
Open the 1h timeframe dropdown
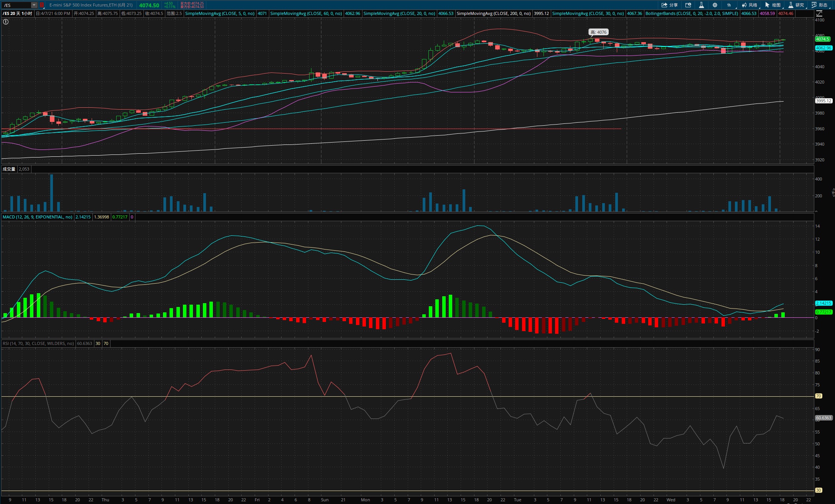[x=729, y=5]
